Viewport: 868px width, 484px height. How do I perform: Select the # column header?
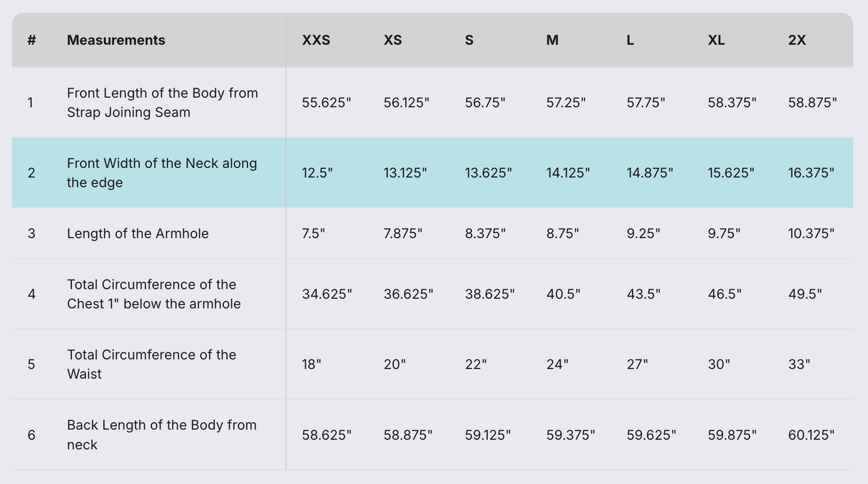31,40
